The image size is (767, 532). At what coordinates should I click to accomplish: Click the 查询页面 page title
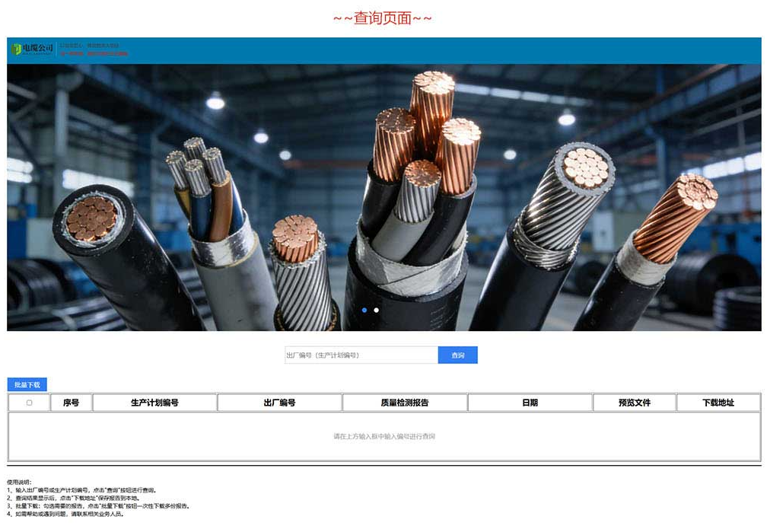pyautogui.click(x=383, y=18)
